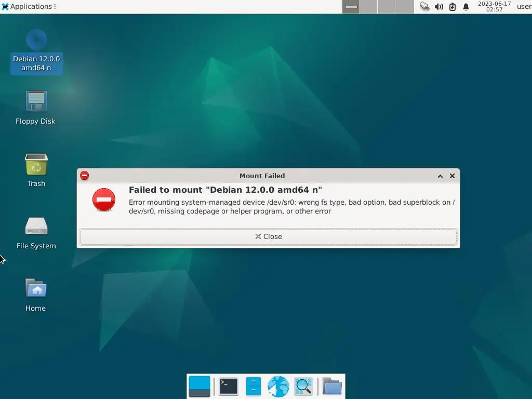This screenshot has height=399, width=532.
Task: Select the Home folder desktop icon
Action: (36, 288)
